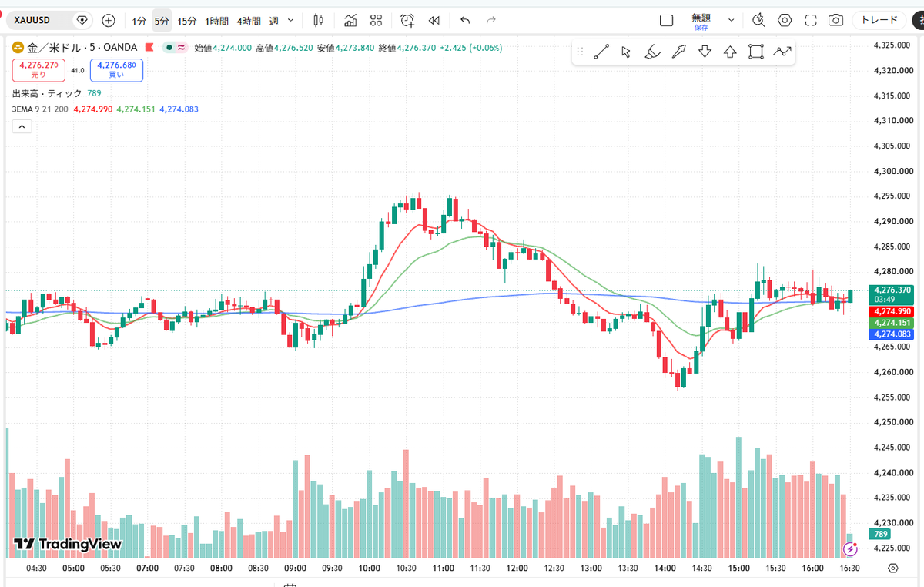The width and height of the screenshot is (924, 587).
Task: Click the TradingView logo
Action: coord(69,544)
